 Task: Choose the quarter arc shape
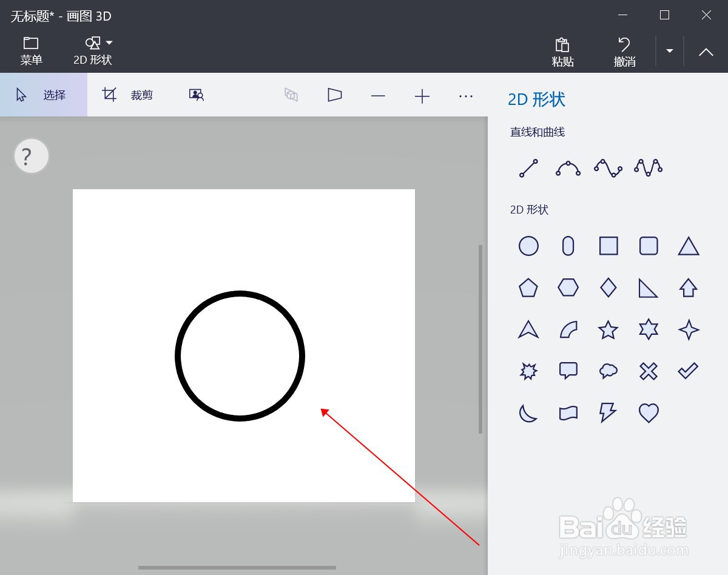568,329
